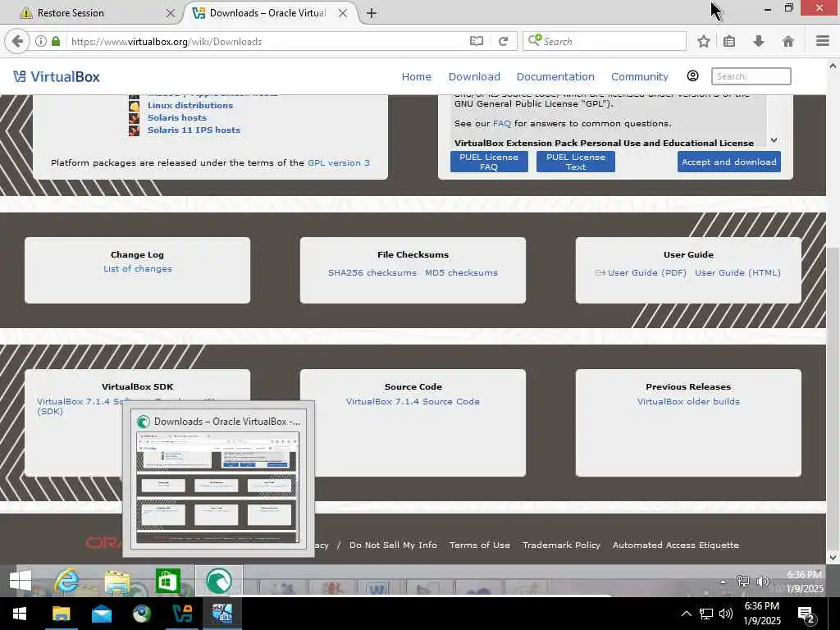Open the host Windows Start menu
Viewport: 840px width, 630px height.
pos(20,614)
